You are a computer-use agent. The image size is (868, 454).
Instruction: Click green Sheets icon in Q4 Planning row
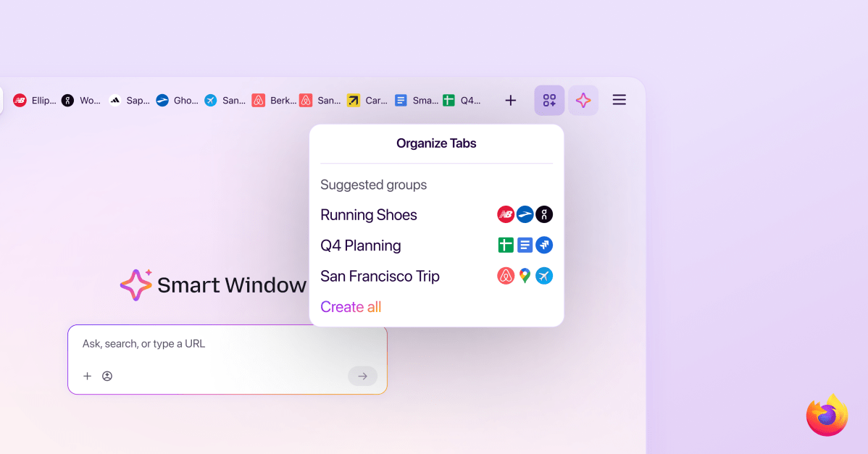click(x=506, y=245)
